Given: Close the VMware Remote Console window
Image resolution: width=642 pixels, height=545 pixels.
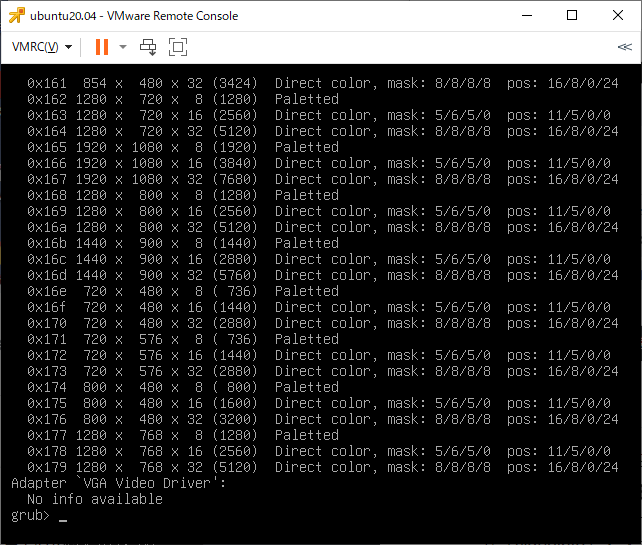Looking at the screenshot, I should click(618, 16).
